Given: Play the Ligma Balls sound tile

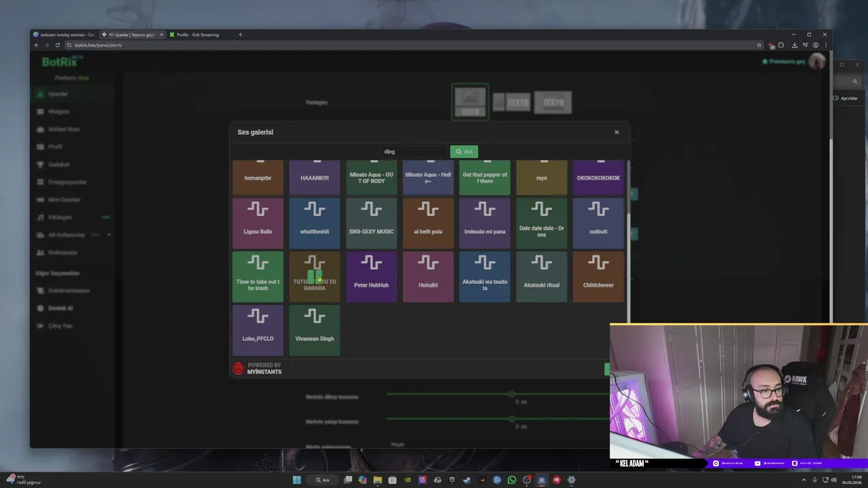Looking at the screenshot, I should click(258, 223).
